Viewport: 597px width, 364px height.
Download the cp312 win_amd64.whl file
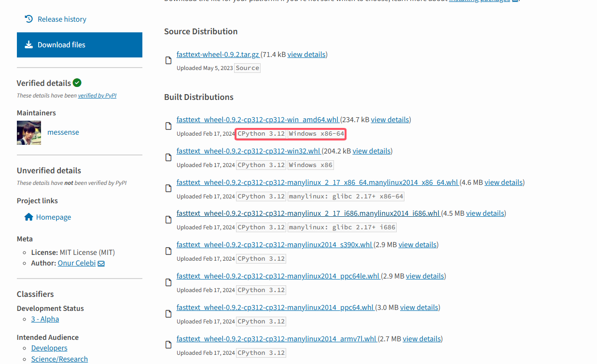click(258, 120)
